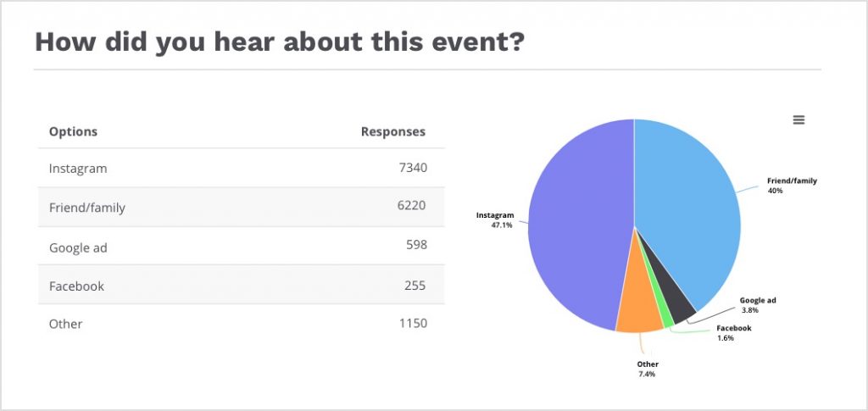Click the Instagram 47.1% chart label
Screen dimensions: 868x411
[495, 220]
